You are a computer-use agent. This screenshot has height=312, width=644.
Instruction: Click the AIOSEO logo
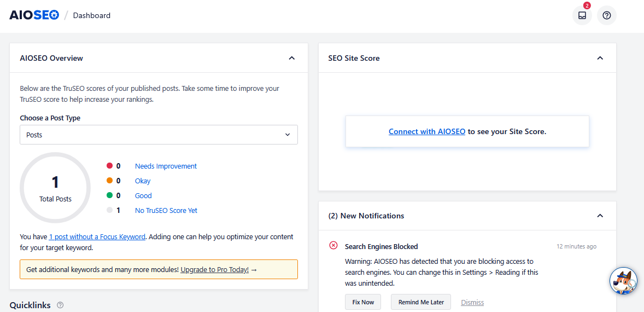(x=34, y=15)
